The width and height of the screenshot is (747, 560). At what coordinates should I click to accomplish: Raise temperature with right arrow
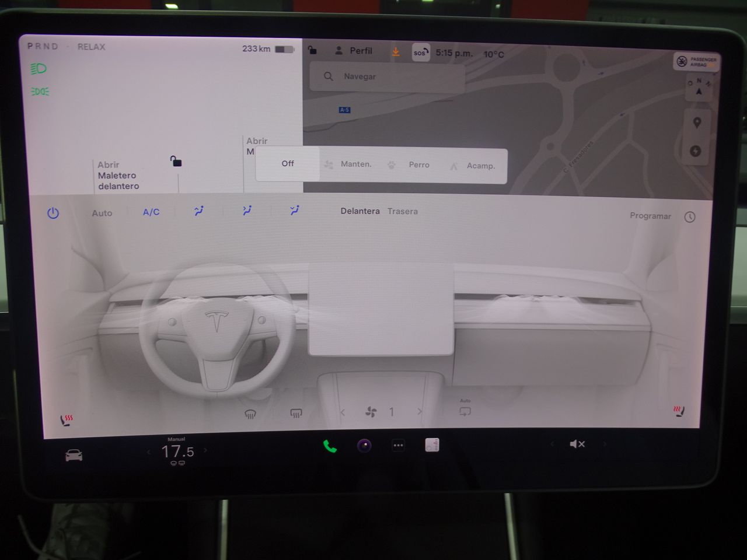tap(205, 450)
